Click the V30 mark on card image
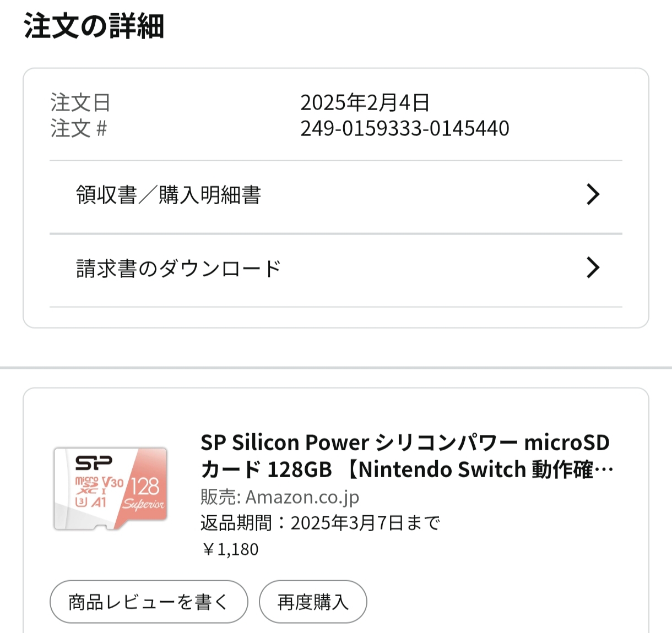 point(113,483)
